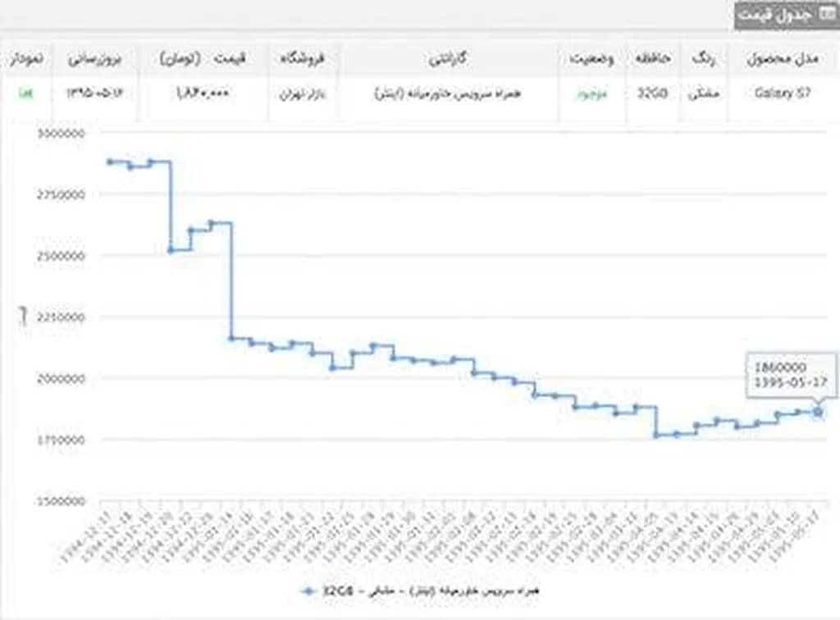The height and width of the screenshot is (620, 840).
Task: Click the 1500000 y-axis label
Action: tap(62, 501)
